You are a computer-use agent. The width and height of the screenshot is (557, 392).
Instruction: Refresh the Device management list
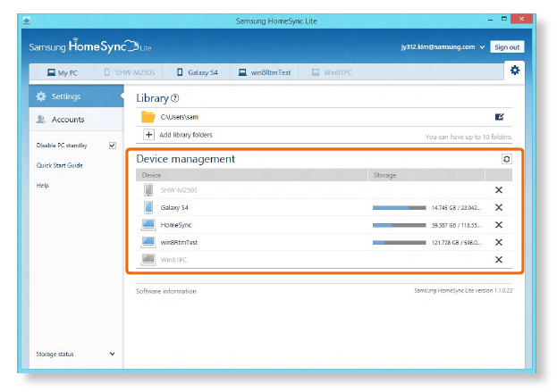click(507, 159)
